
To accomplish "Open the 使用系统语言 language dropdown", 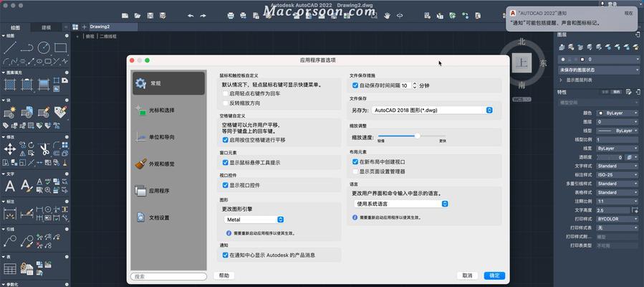I will (401, 204).
